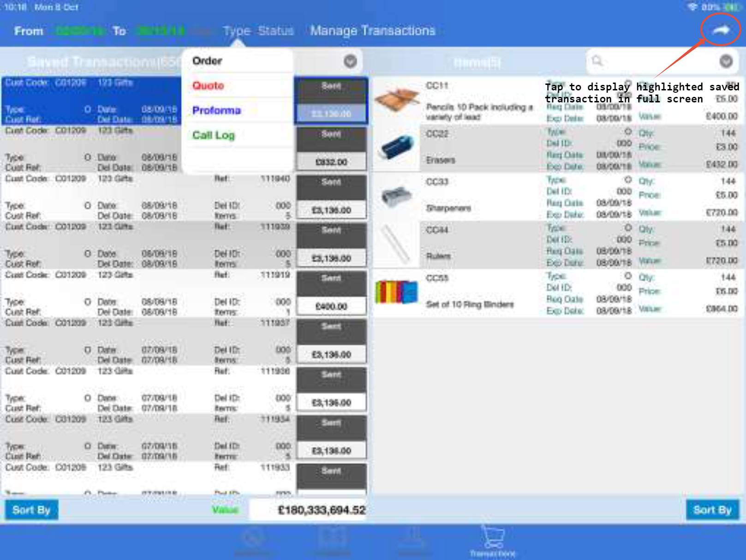
Task: Tap the Ring Binders product image
Action: 396,292
